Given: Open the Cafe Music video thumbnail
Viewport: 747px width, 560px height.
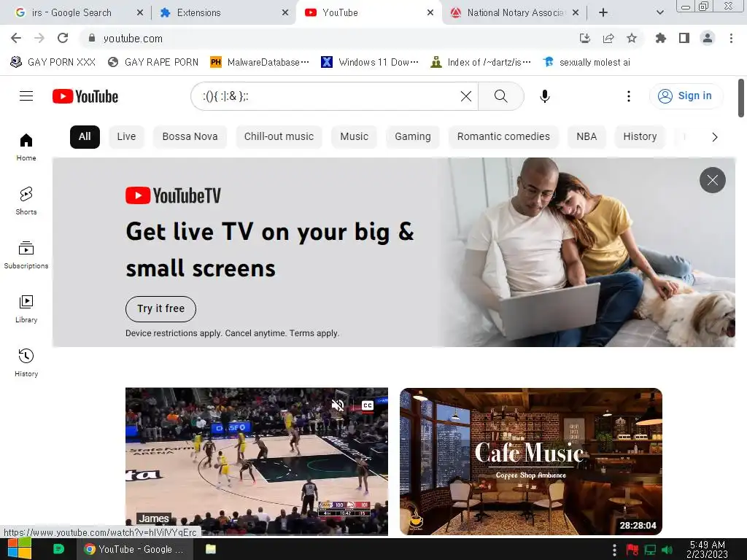Looking at the screenshot, I should 531,461.
